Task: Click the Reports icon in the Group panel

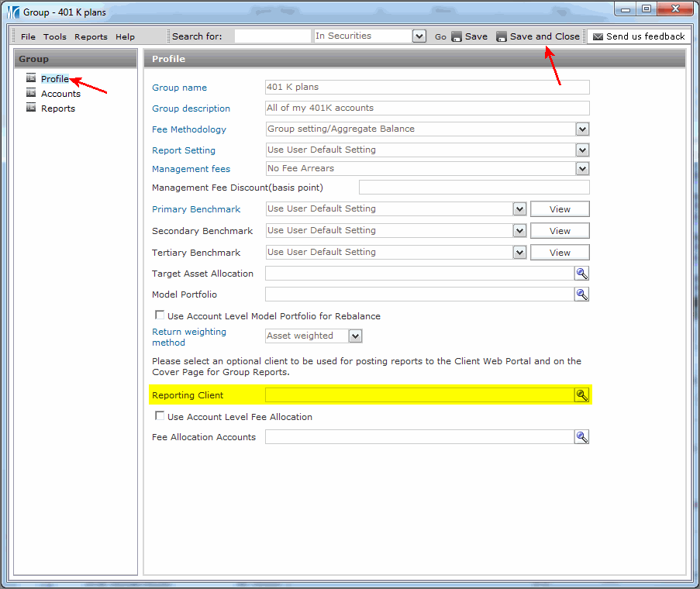Action: 31,108
